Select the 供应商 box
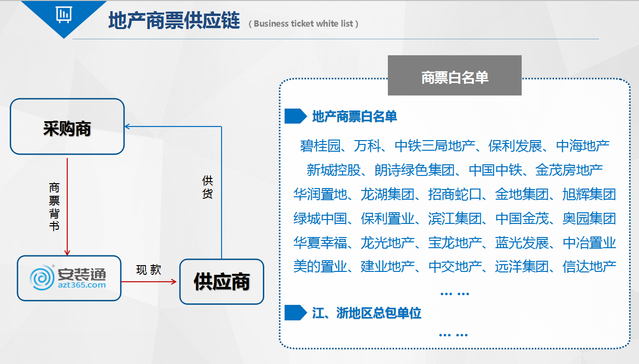 (222, 282)
